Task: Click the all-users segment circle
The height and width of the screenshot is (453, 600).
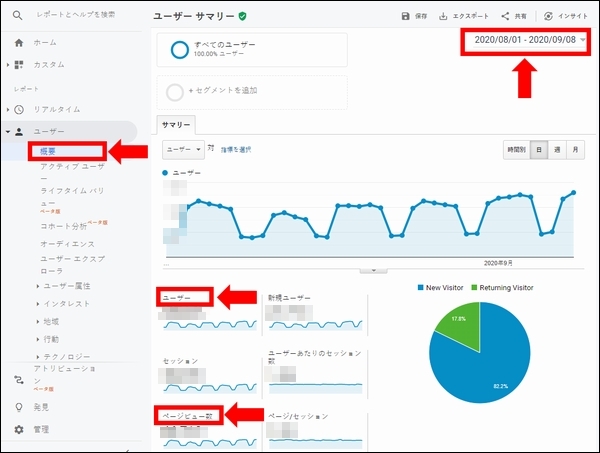Action: click(179, 50)
